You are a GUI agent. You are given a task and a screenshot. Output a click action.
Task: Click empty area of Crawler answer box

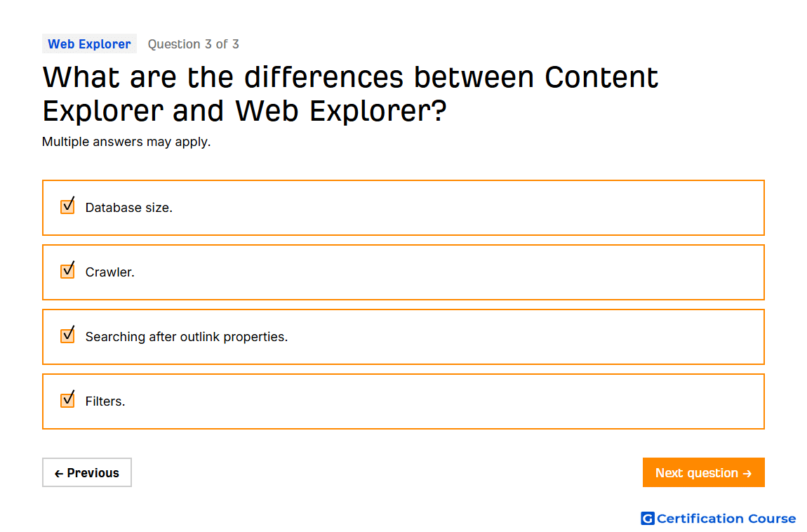point(448,272)
